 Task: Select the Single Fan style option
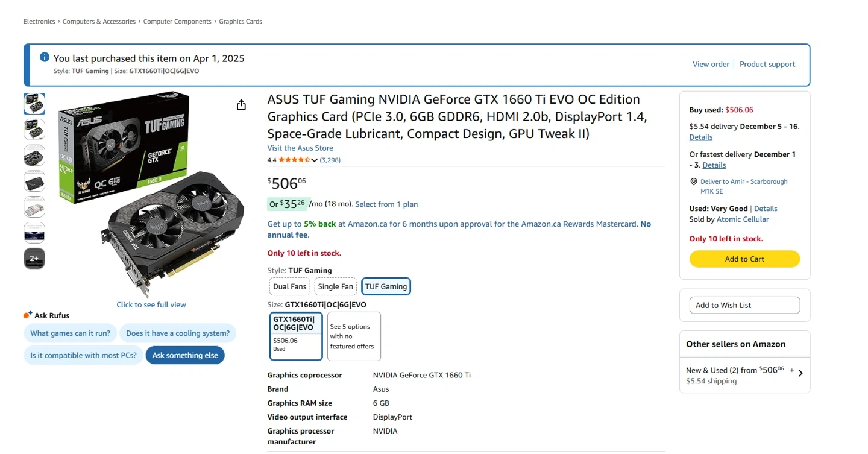pyautogui.click(x=336, y=286)
